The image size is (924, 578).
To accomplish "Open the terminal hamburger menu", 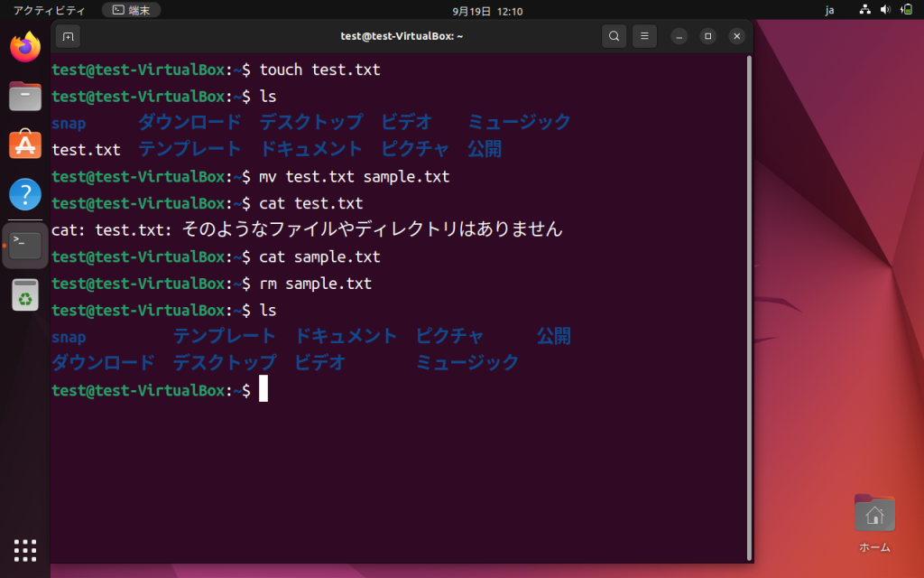I will click(x=644, y=36).
